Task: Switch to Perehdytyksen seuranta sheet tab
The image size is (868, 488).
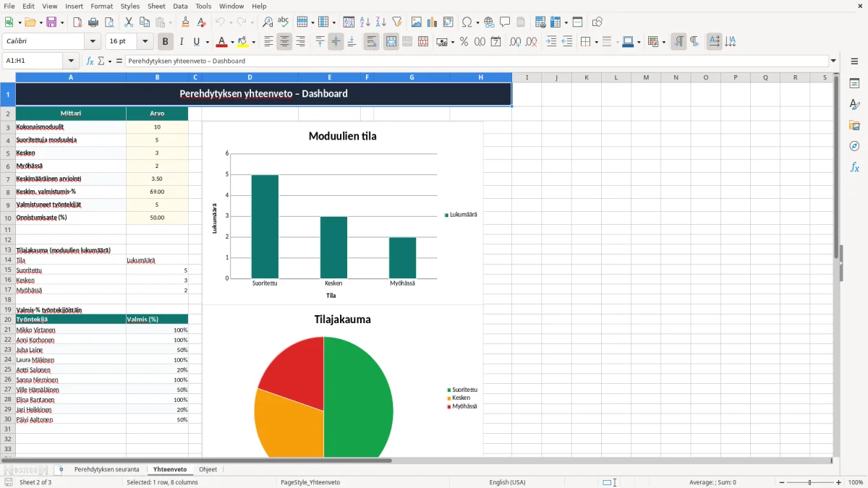Action: point(106,469)
